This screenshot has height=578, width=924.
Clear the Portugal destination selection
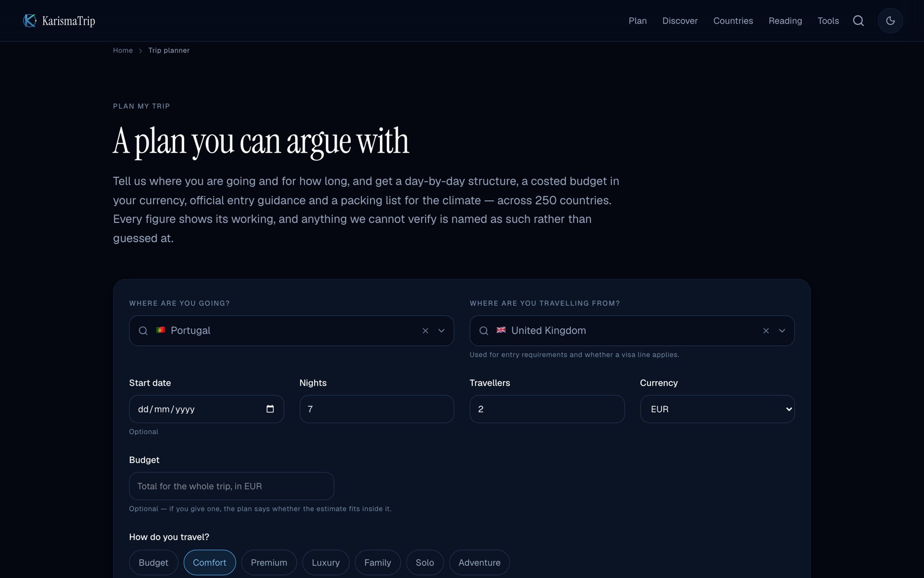pos(425,331)
